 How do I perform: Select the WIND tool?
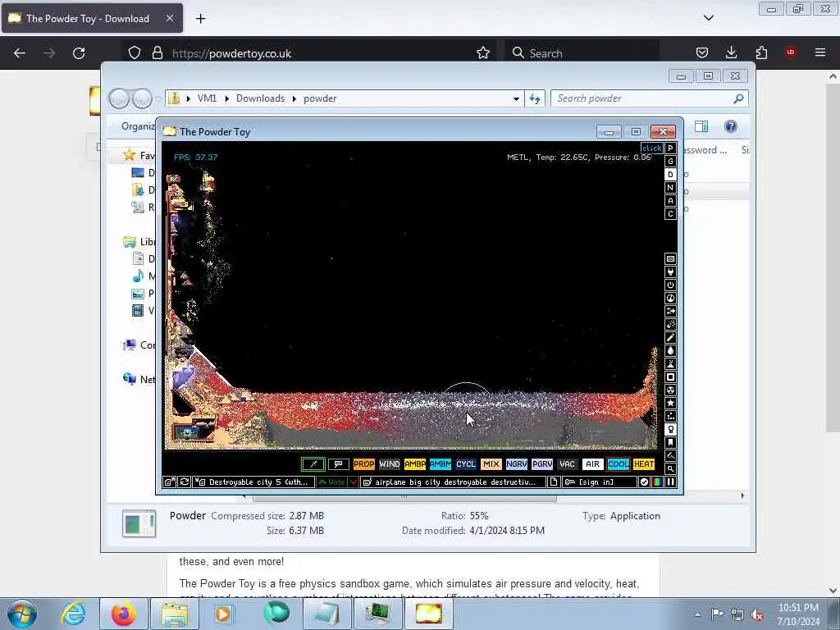click(x=390, y=464)
